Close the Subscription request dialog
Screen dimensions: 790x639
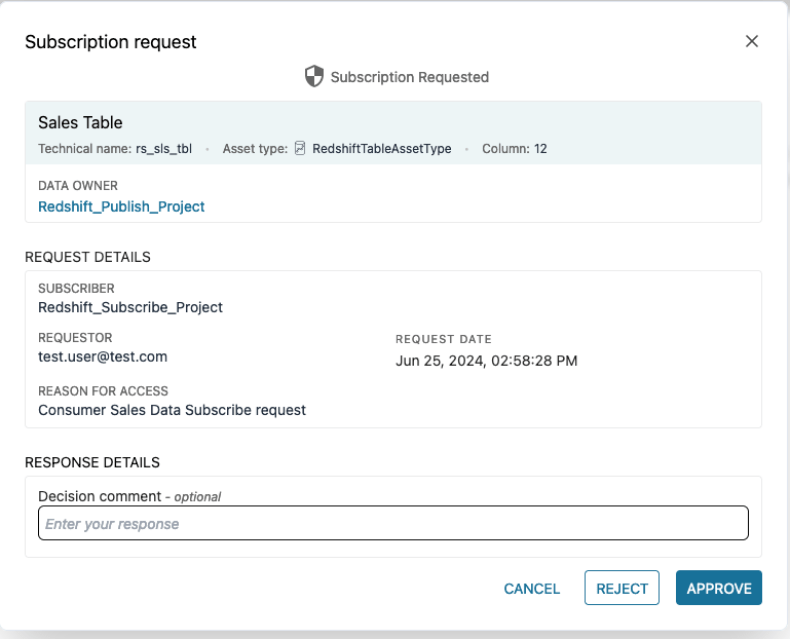point(752,41)
